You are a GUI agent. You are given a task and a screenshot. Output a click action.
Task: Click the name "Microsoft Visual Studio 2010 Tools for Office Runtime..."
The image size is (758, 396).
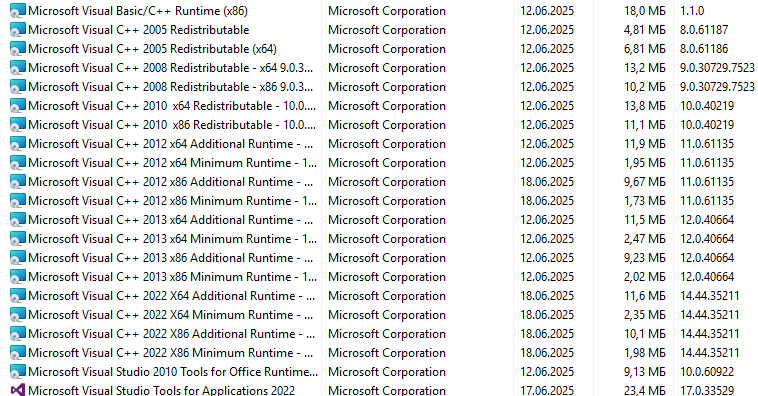click(x=173, y=372)
